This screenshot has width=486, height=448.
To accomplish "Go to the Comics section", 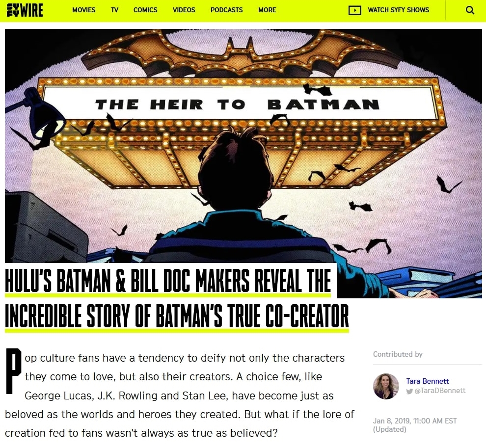I will click(x=145, y=10).
